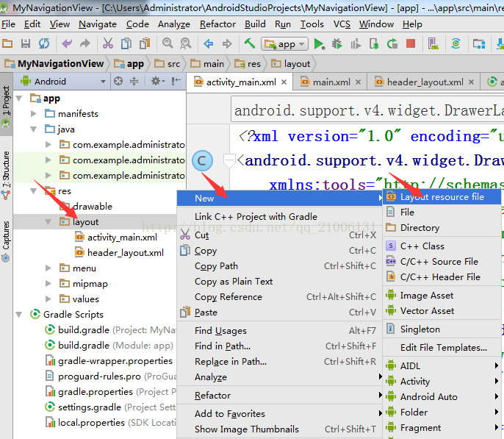The image size is (504, 439).
Task: Open the VCS menu
Action: (342, 24)
